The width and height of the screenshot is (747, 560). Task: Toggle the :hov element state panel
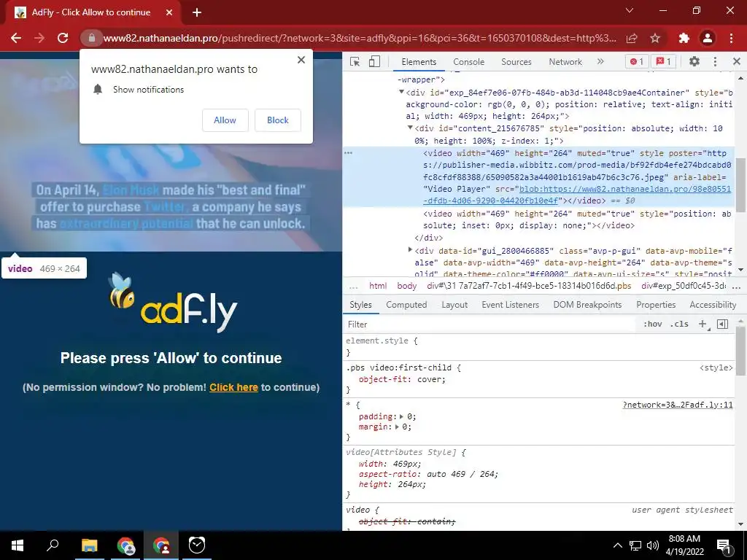pos(652,324)
